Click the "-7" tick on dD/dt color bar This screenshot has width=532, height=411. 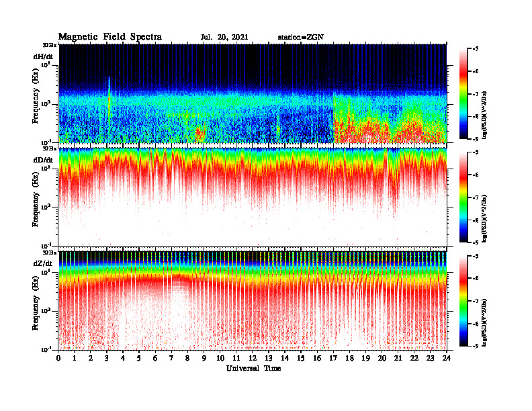point(476,197)
